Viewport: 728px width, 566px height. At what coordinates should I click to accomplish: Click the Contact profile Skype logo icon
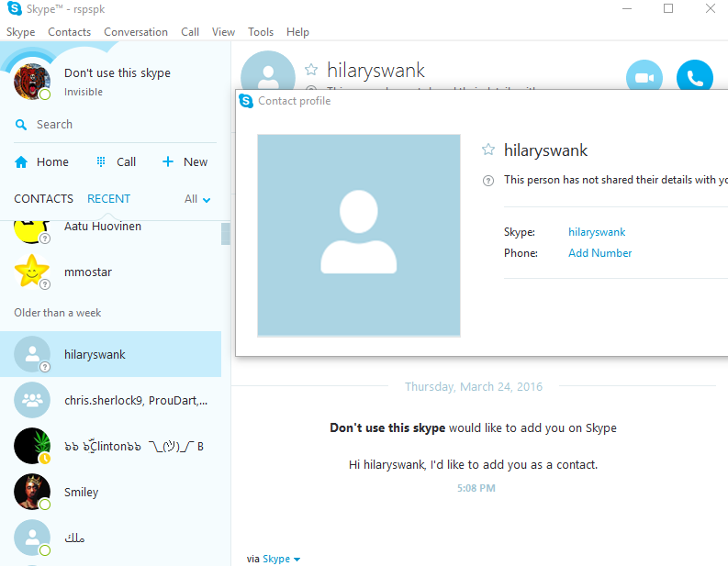246,101
